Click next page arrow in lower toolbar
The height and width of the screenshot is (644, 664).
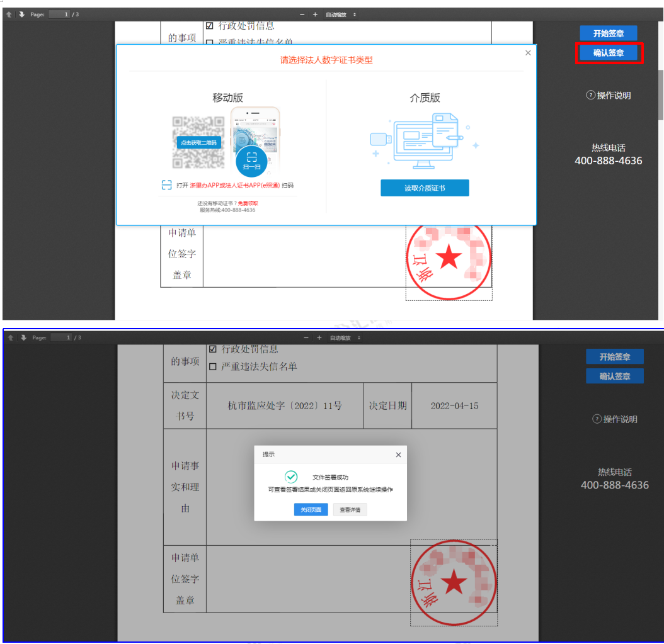coord(23,338)
